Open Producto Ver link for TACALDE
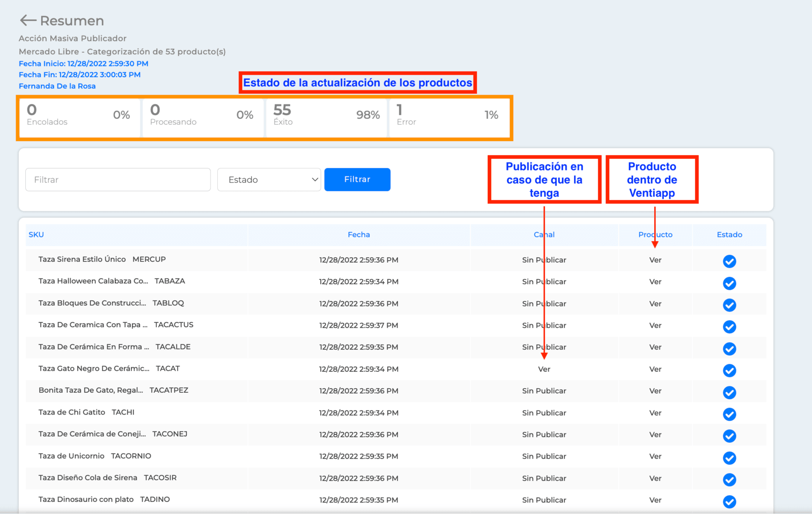This screenshot has height=514, width=812. (x=655, y=347)
